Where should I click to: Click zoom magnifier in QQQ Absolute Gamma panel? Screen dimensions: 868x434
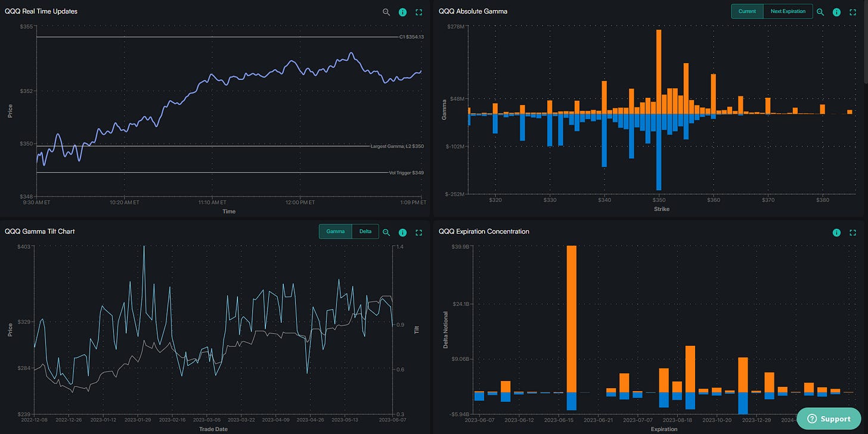820,12
